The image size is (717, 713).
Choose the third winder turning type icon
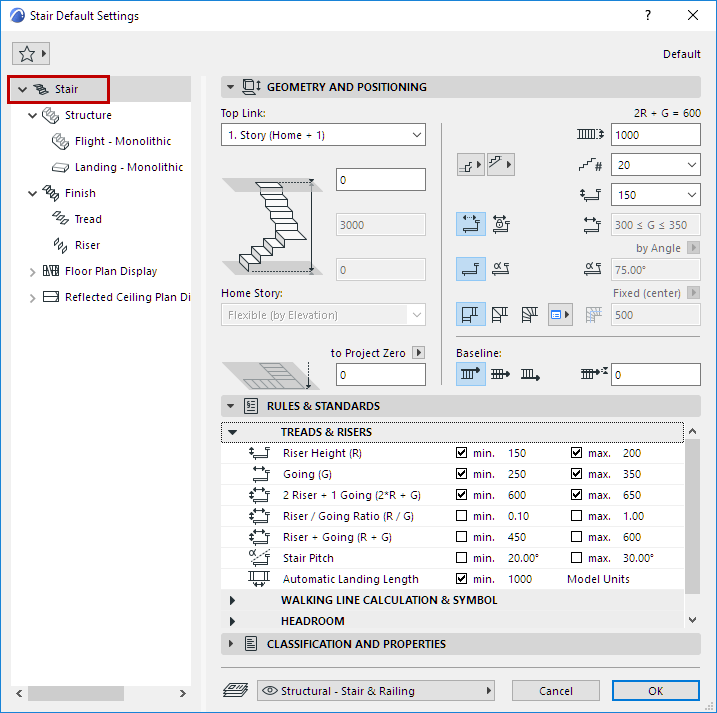pos(530,315)
